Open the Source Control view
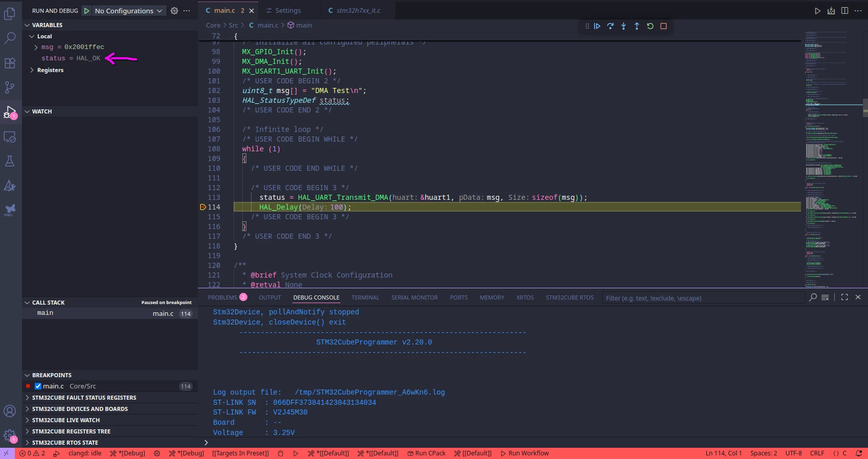 (10, 87)
